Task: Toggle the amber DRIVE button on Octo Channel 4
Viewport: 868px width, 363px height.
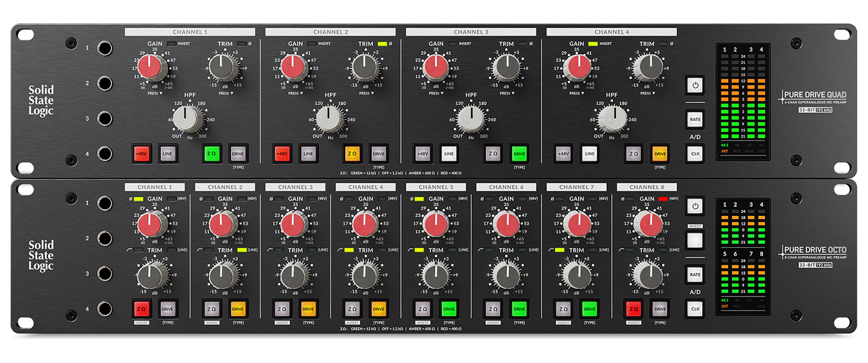Action: pyautogui.click(x=379, y=309)
